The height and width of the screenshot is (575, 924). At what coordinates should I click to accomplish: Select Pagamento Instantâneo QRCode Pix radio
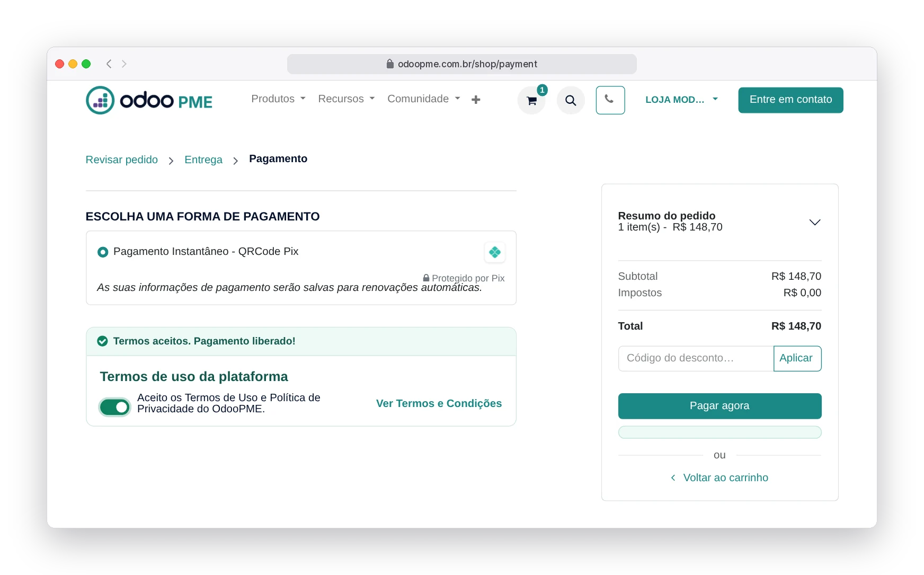click(103, 252)
